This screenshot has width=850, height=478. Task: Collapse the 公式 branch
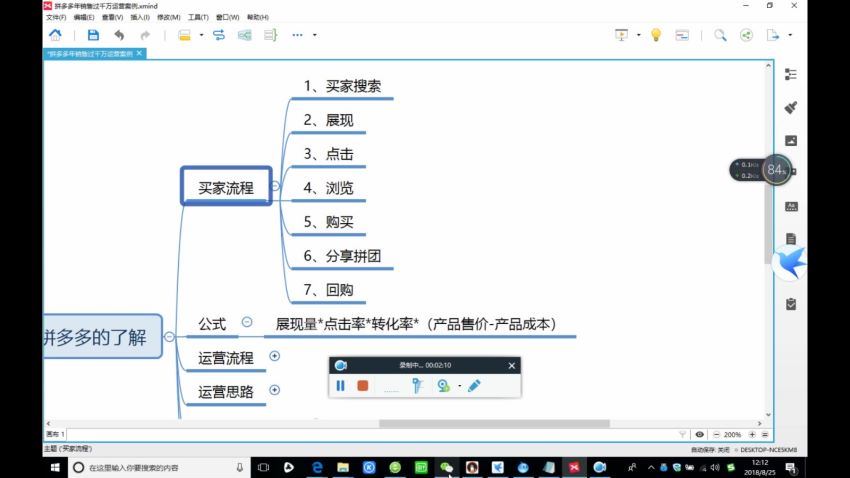[x=247, y=322]
